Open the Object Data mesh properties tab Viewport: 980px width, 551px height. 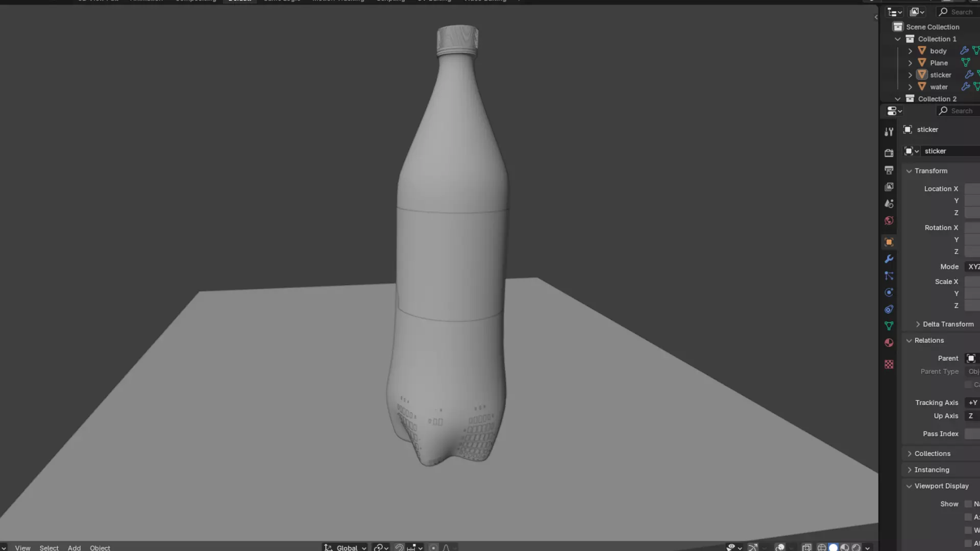[x=889, y=326]
